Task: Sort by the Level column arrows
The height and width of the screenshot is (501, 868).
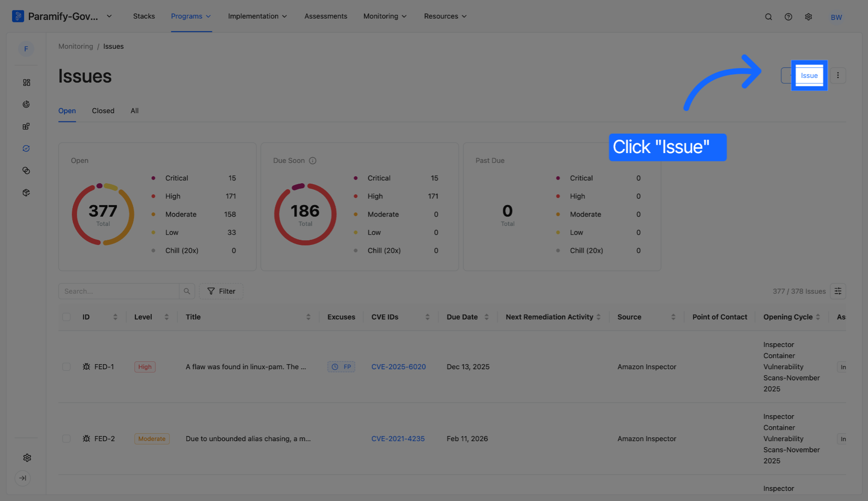Action: 166,317
